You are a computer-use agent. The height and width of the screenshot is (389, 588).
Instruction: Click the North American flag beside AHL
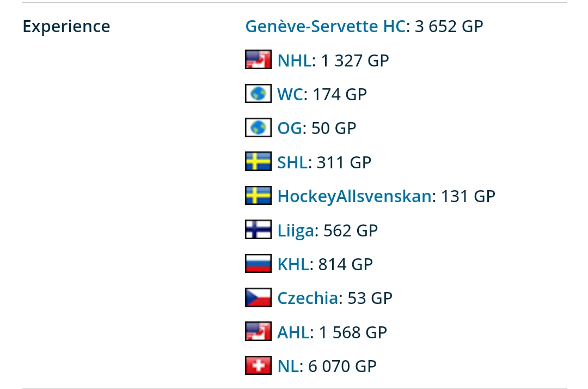[258, 332]
